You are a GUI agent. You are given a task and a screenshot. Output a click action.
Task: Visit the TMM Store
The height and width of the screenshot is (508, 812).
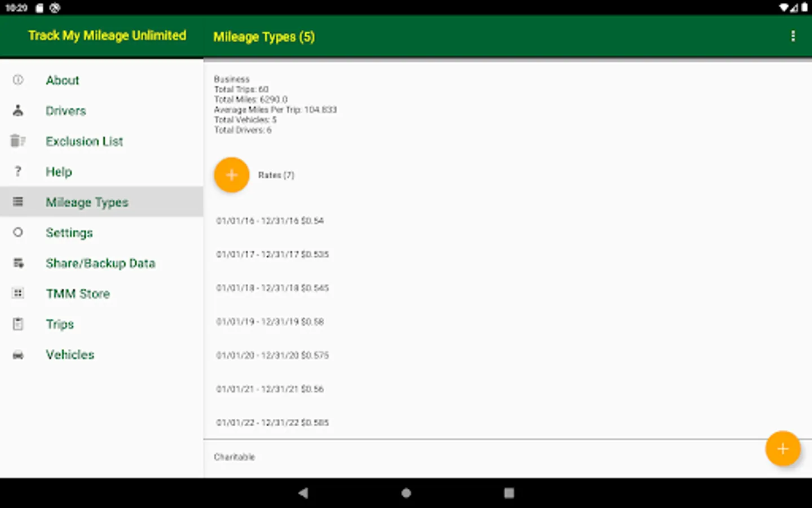[101, 294]
